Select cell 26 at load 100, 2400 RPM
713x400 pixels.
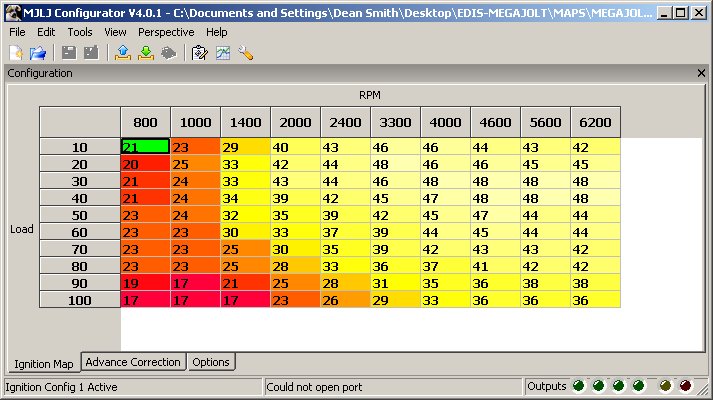pyautogui.click(x=346, y=300)
